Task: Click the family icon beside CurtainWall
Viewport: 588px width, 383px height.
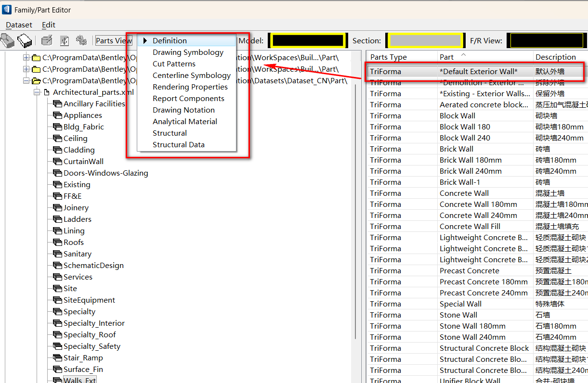Action: pyautogui.click(x=58, y=161)
